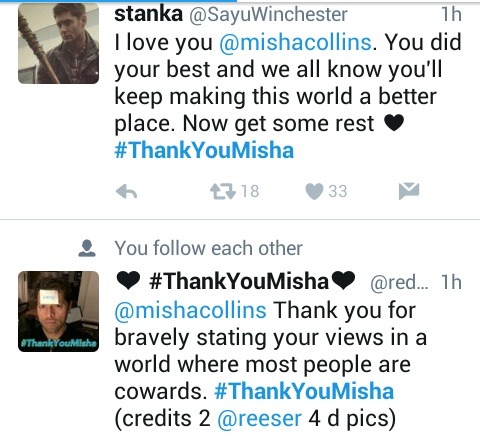The height and width of the screenshot is (438, 480).
Task: Like stanka's tweet with heart icon
Action: click(314, 191)
